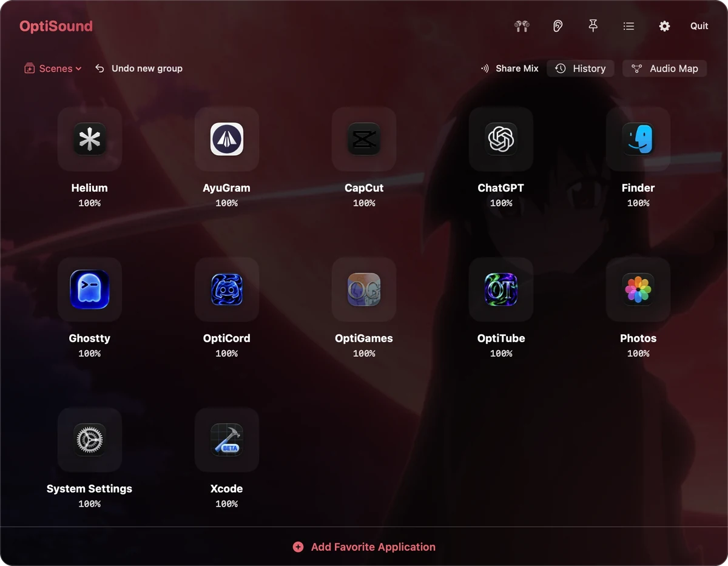Click OptiCord's 100% volume value
The image size is (728, 566).
227,354
